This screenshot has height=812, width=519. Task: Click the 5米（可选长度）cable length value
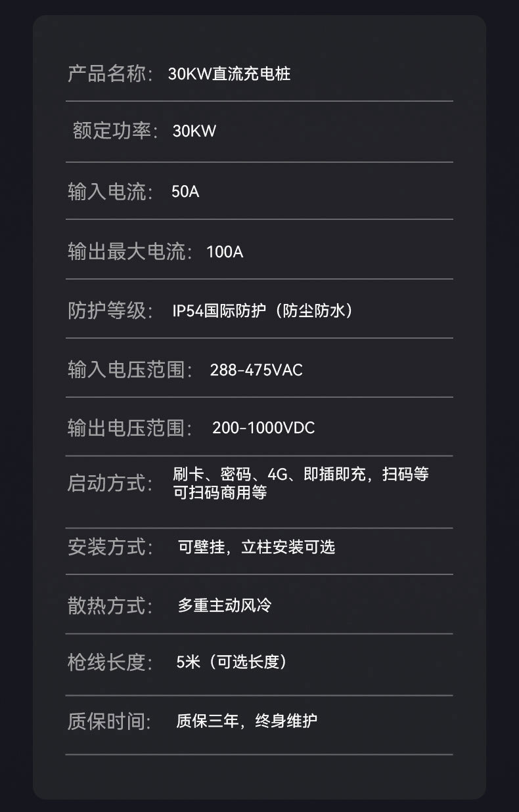[232, 662]
